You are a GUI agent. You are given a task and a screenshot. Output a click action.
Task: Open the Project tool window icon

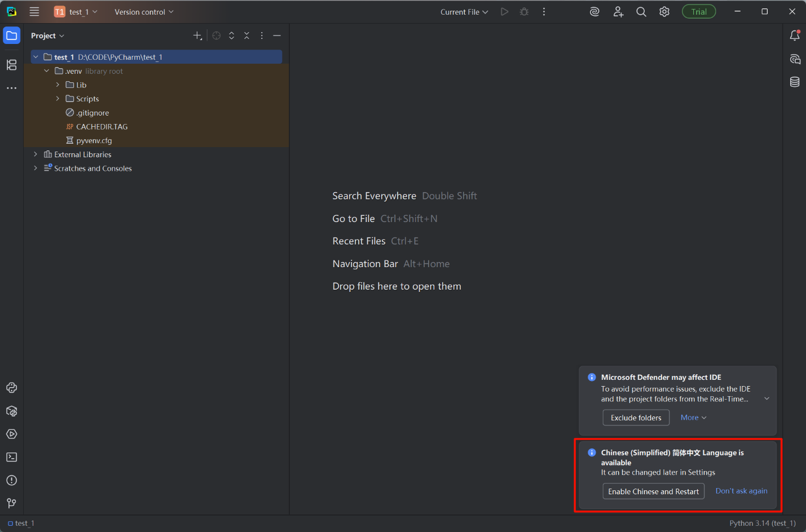coord(12,36)
